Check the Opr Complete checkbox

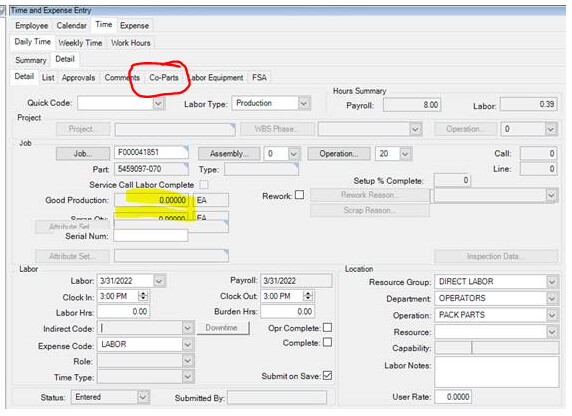point(328,327)
